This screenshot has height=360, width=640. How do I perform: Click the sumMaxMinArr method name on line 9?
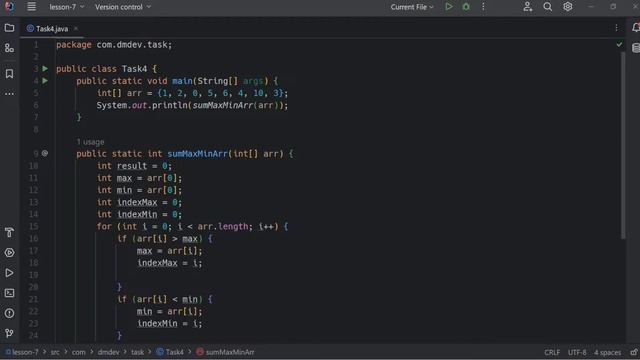[x=197, y=154]
